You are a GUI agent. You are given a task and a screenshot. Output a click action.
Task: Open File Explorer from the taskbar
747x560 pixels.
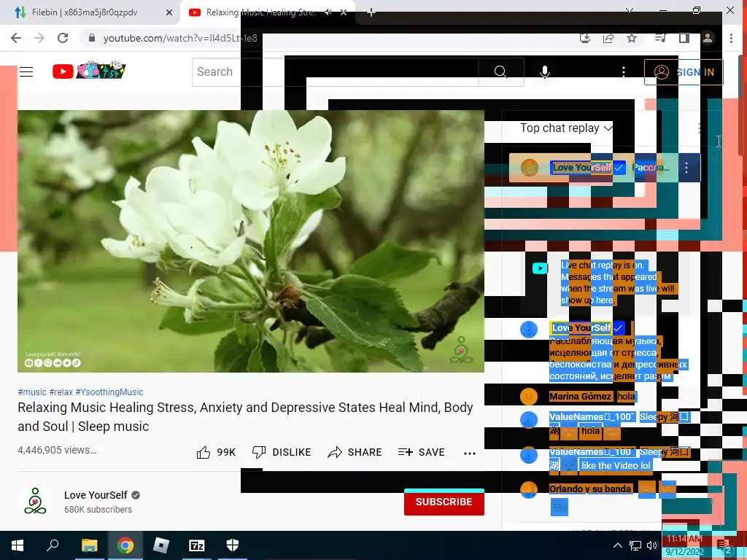pyautogui.click(x=89, y=545)
